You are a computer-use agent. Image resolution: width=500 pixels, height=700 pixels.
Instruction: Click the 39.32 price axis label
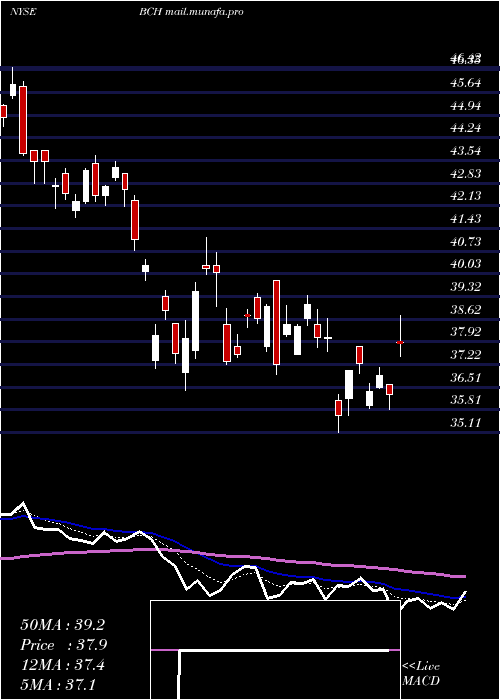tap(466, 287)
